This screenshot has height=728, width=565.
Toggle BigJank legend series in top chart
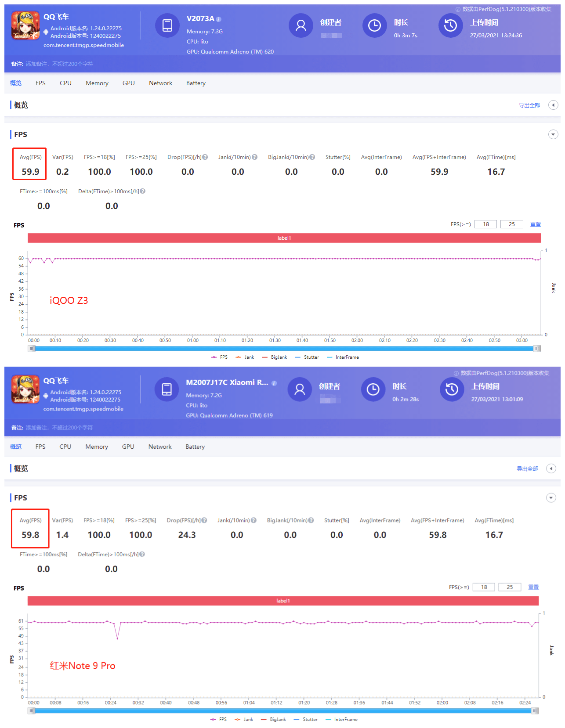tap(275, 357)
